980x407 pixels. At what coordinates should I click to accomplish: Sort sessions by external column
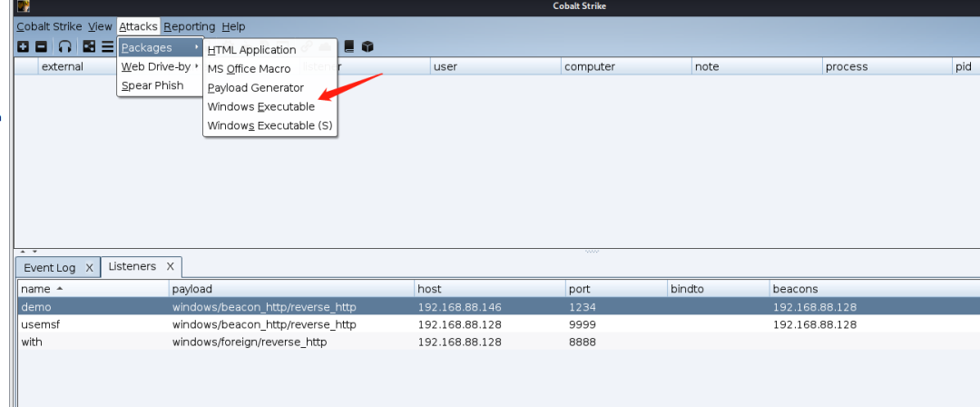tap(78, 66)
